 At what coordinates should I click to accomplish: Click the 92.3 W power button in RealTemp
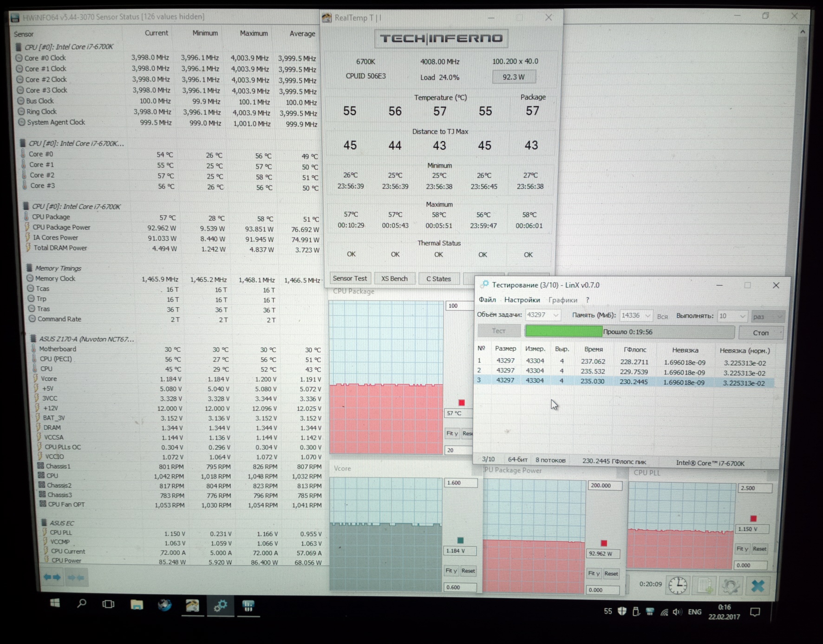click(x=514, y=77)
